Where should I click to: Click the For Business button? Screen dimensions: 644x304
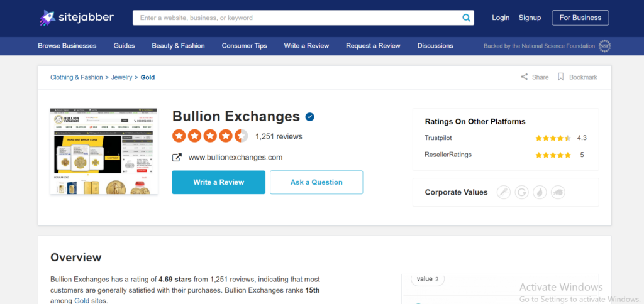[580, 18]
